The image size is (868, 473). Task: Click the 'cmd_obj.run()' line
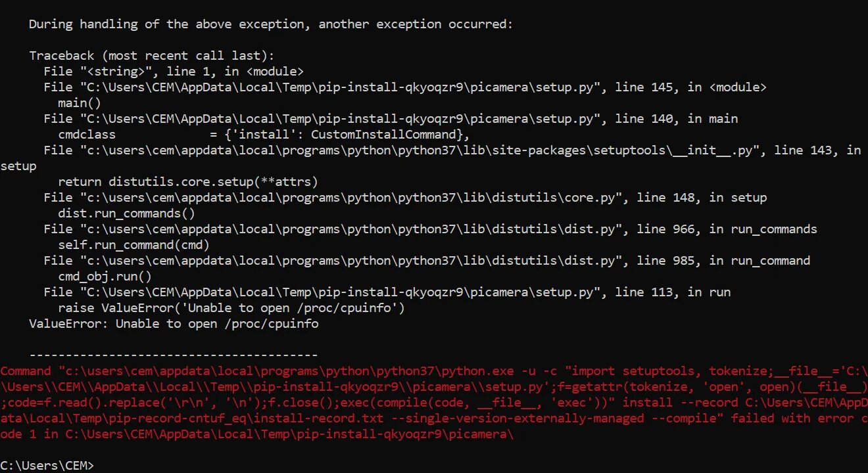tap(105, 276)
